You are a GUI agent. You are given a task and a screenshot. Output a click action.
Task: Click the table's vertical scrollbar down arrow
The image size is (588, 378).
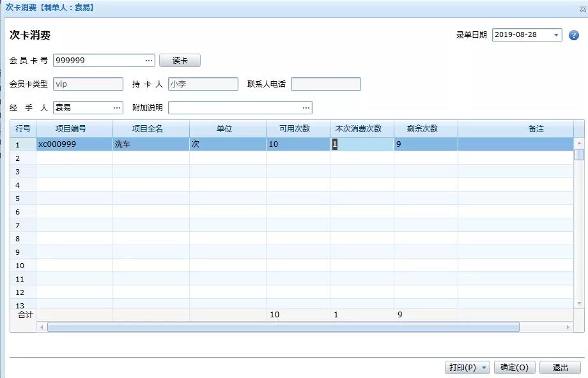pyautogui.click(x=579, y=303)
